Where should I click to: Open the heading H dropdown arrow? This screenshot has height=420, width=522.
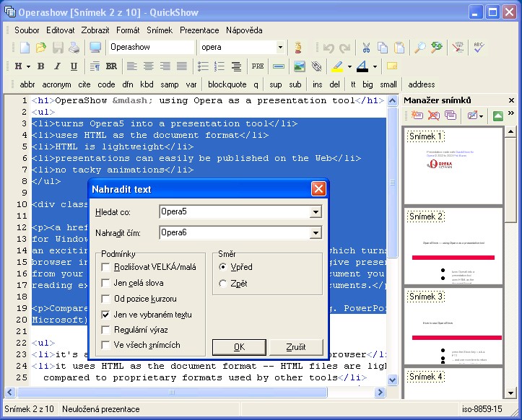click(x=29, y=66)
